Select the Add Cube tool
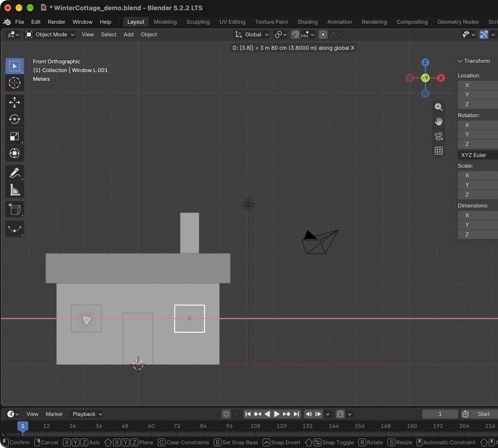This screenshot has height=448, width=498. [x=15, y=209]
